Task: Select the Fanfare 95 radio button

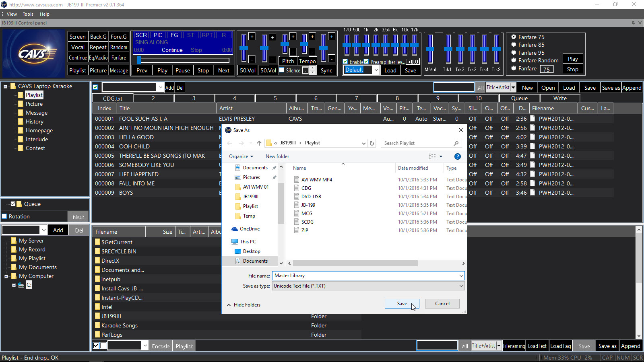Action: pos(514,53)
